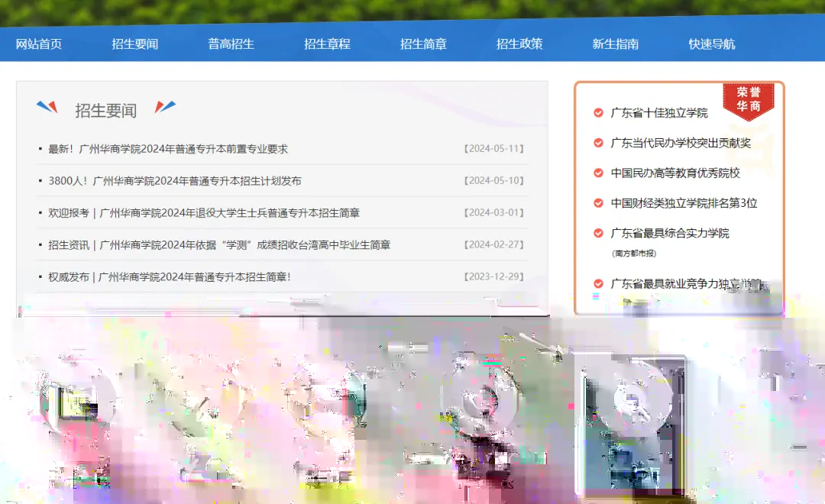Click the date 2023-12-29 in the news list

[x=494, y=277]
